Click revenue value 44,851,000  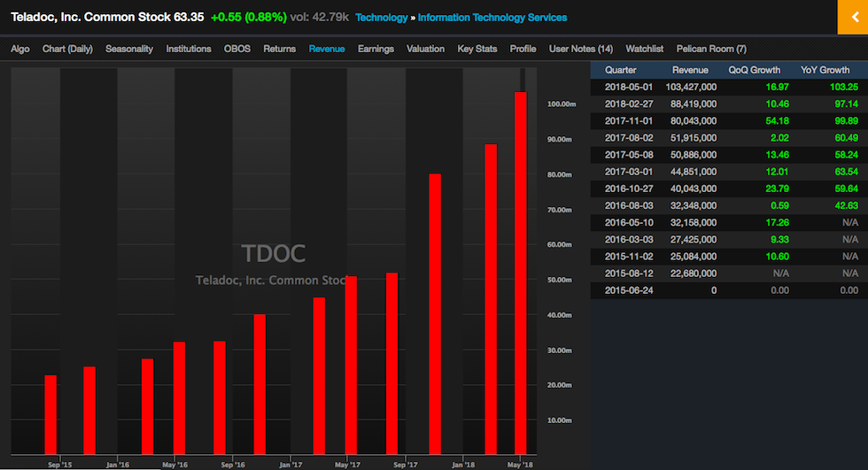click(x=693, y=172)
